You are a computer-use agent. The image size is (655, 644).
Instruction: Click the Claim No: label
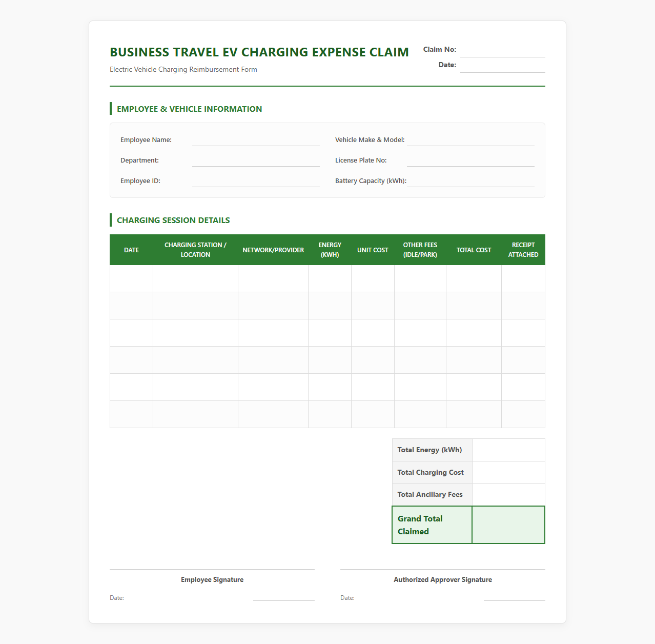click(x=440, y=49)
